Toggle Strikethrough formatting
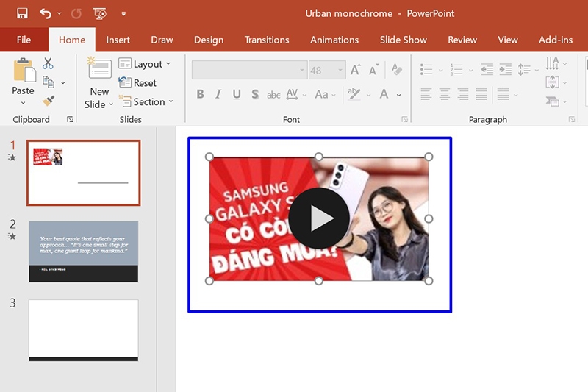This screenshot has width=588, height=392. click(x=273, y=95)
